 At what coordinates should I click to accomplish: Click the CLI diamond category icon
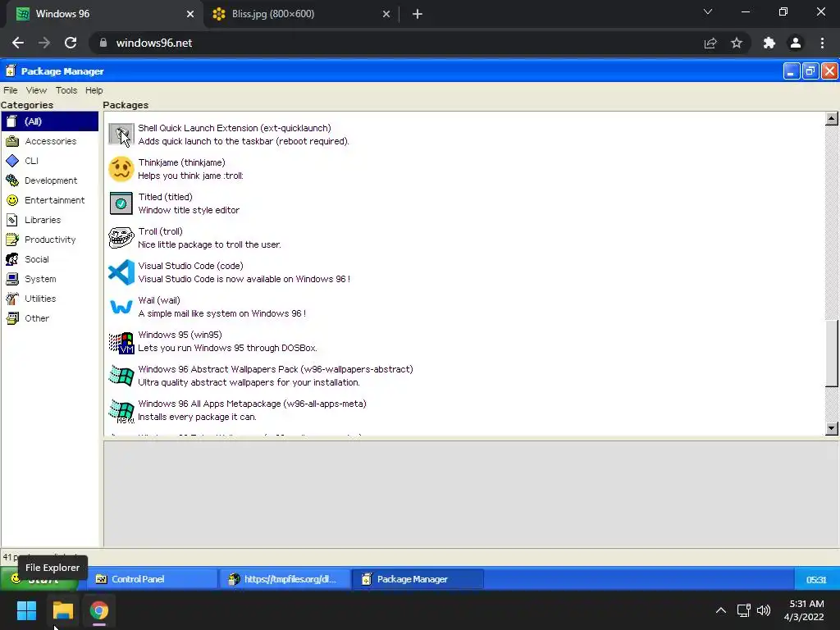[x=12, y=161]
